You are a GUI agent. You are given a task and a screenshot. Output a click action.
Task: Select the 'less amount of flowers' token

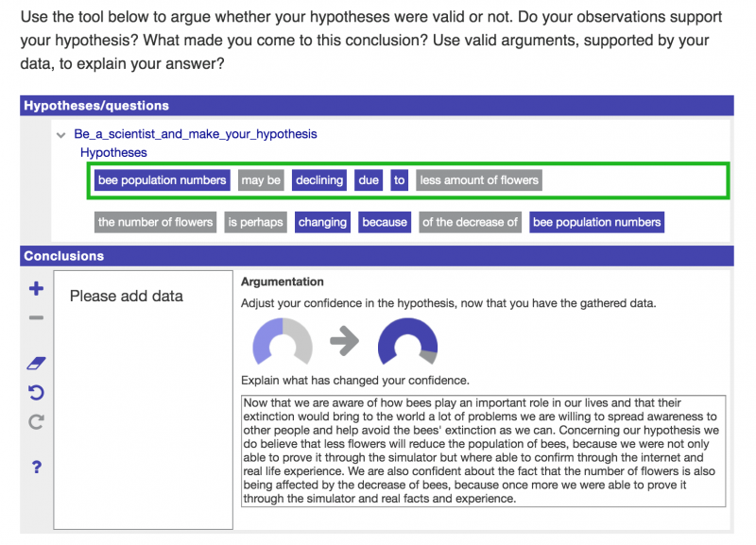pos(479,180)
